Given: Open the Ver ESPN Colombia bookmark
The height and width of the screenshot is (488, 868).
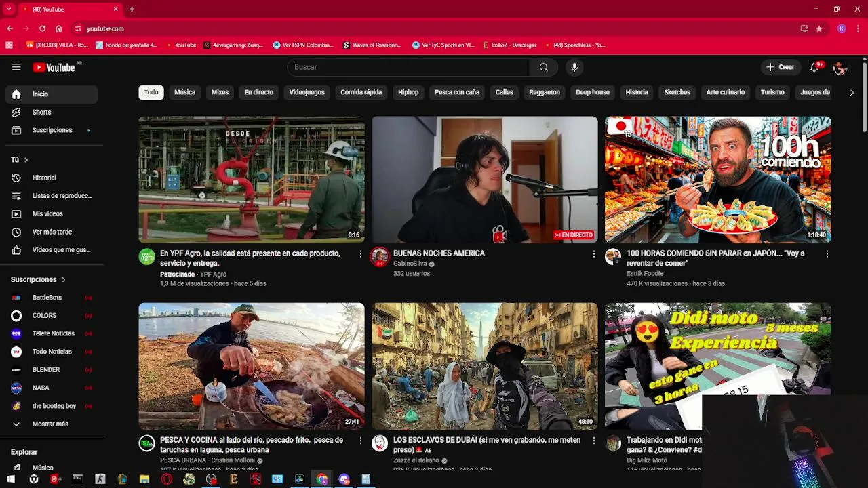Looking at the screenshot, I should click(x=303, y=45).
